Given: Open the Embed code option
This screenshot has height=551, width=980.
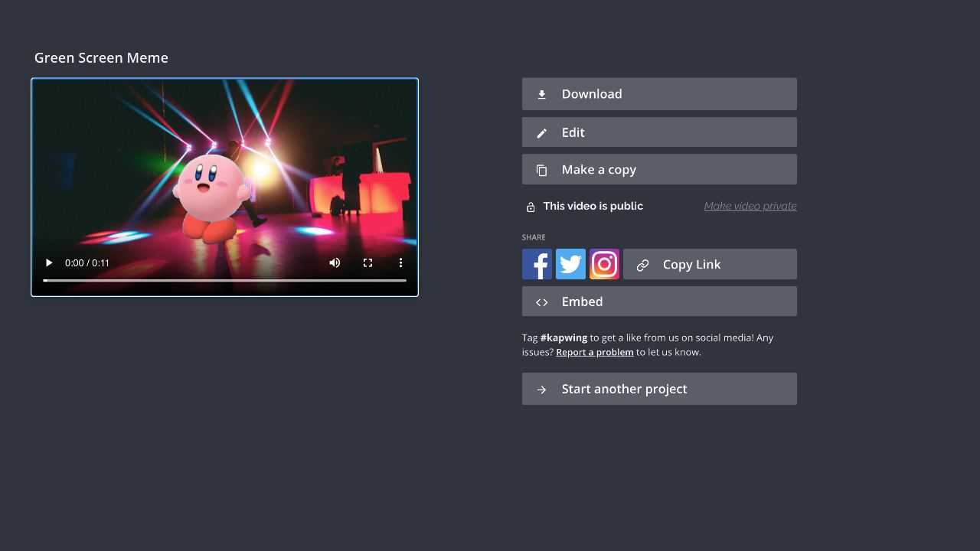Looking at the screenshot, I should [658, 302].
